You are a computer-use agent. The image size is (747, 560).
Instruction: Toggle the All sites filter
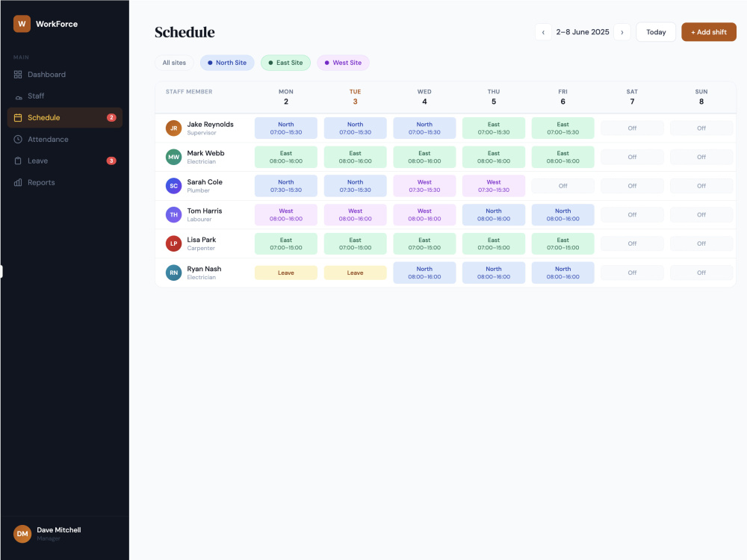click(174, 63)
